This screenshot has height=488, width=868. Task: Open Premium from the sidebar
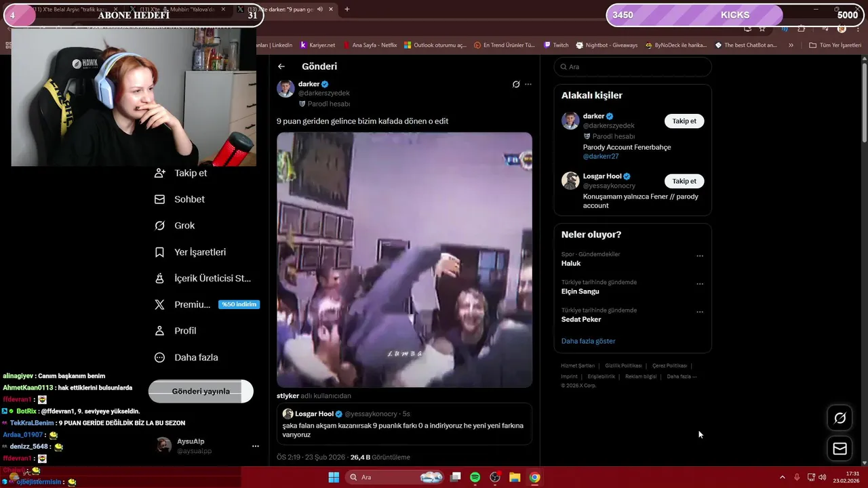(183, 305)
